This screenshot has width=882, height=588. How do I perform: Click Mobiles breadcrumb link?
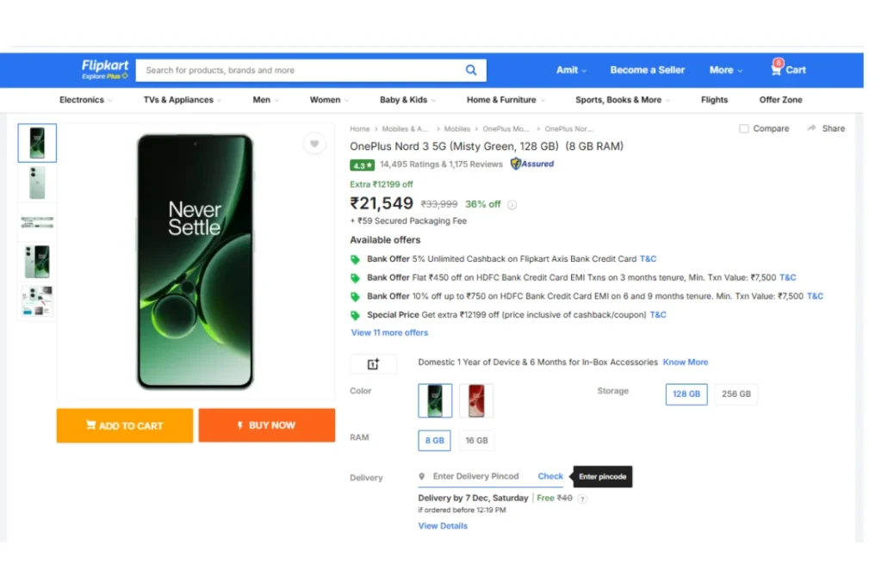[x=457, y=129]
